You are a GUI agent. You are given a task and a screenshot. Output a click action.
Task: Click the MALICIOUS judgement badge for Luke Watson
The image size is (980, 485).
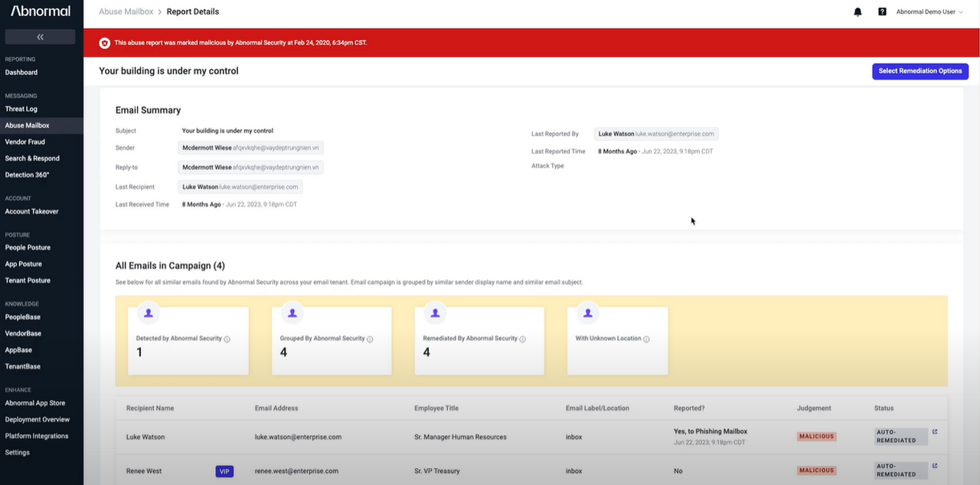tap(815, 436)
